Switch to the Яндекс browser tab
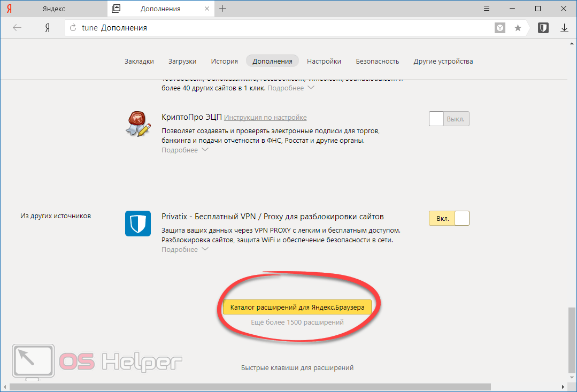The height and width of the screenshot is (392, 577). click(x=53, y=9)
